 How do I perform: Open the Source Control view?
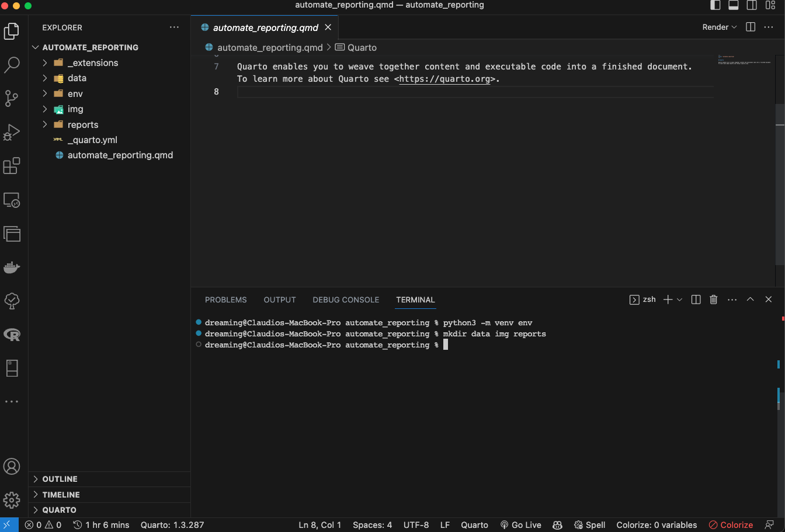point(12,98)
